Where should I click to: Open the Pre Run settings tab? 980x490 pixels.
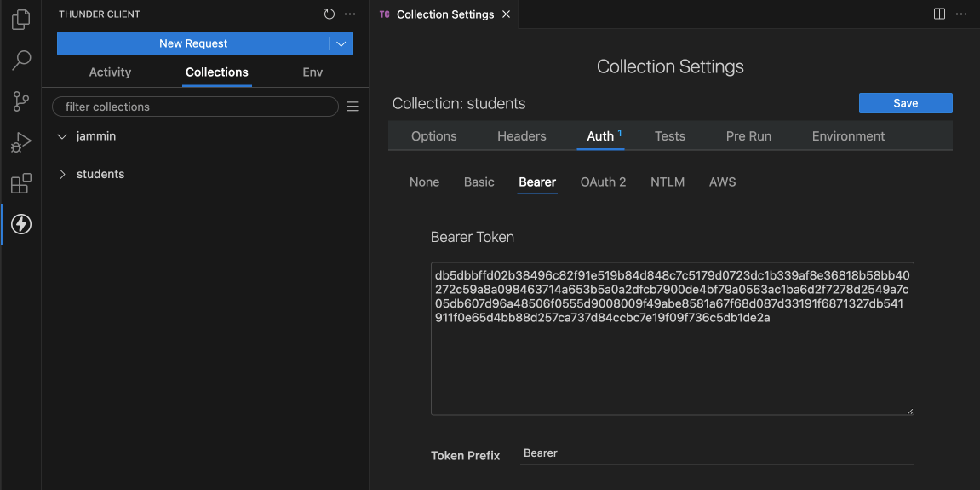click(x=748, y=135)
